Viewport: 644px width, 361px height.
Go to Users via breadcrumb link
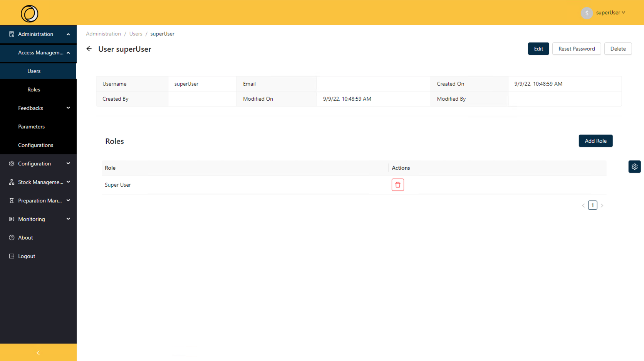[x=136, y=34]
